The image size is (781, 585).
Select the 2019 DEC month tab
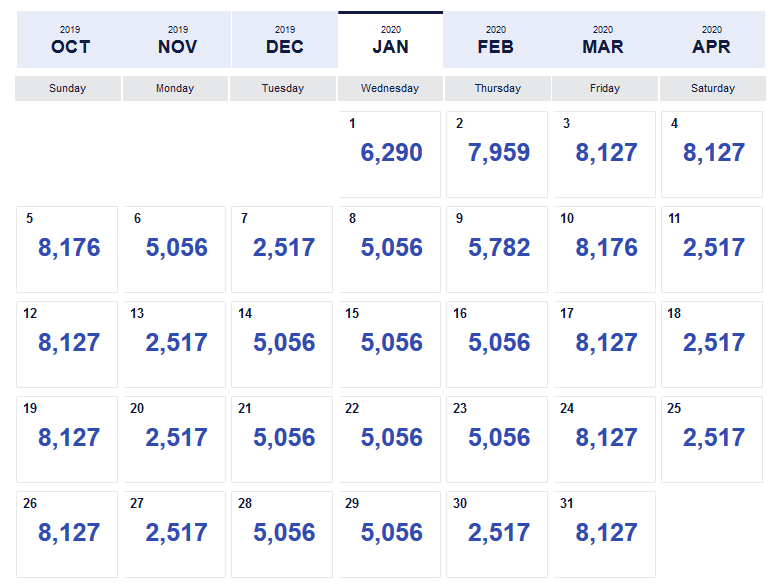(284, 40)
